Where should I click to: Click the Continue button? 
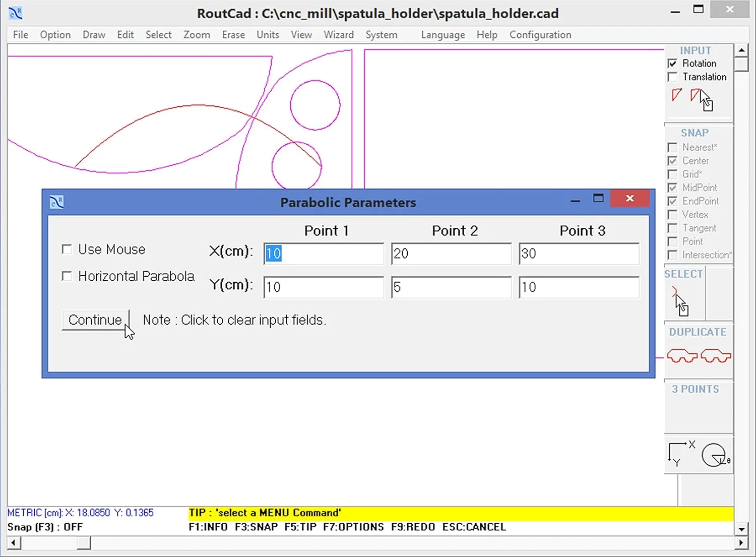(x=95, y=320)
